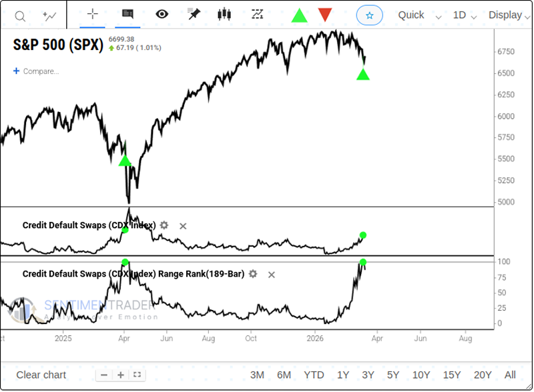The image size is (534, 392).
Task: Open the search magnifier tool
Action: (19, 15)
